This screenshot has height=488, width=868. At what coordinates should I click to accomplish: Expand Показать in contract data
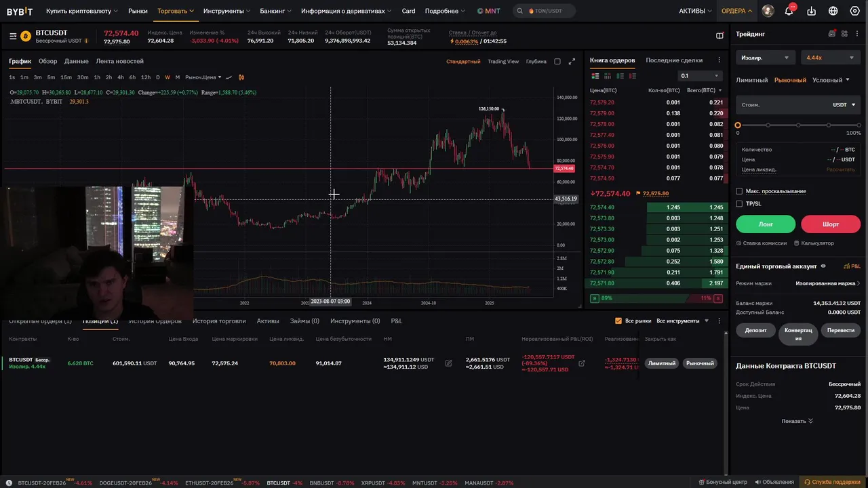coord(797,421)
